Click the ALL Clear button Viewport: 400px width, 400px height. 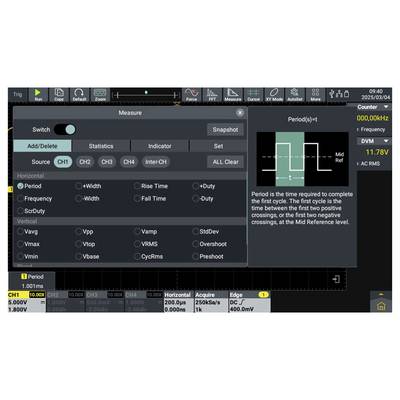(225, 162)
